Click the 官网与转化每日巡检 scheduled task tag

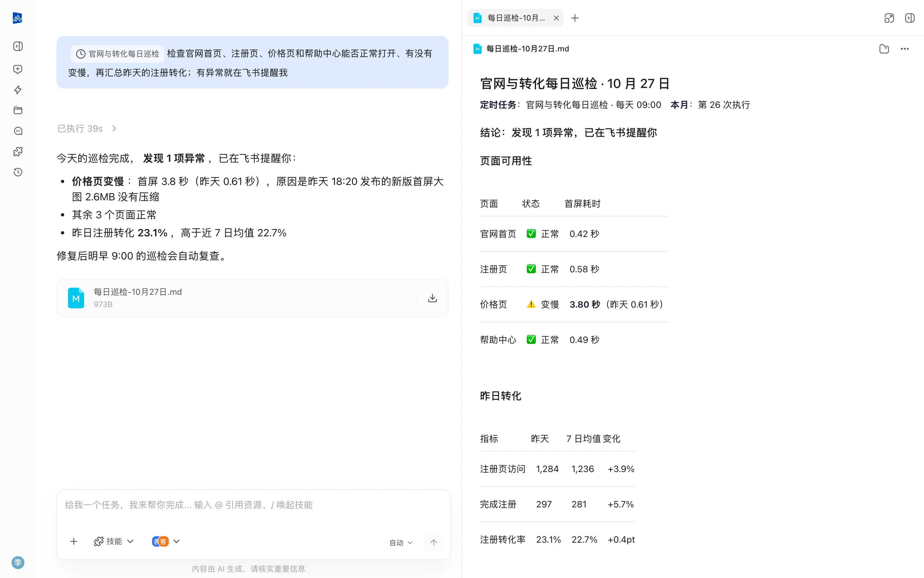pos(118,54)
